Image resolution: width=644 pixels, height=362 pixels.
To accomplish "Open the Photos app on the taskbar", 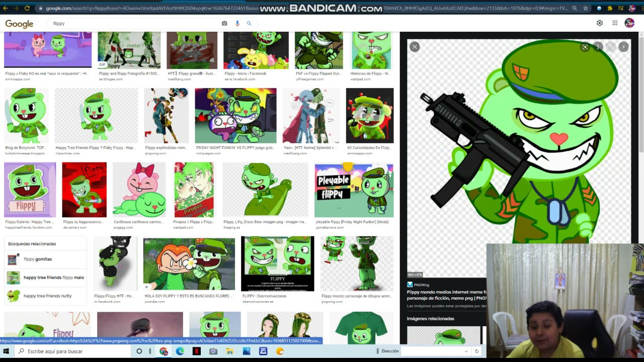I will pyautogui.click(x=247, y=351).
